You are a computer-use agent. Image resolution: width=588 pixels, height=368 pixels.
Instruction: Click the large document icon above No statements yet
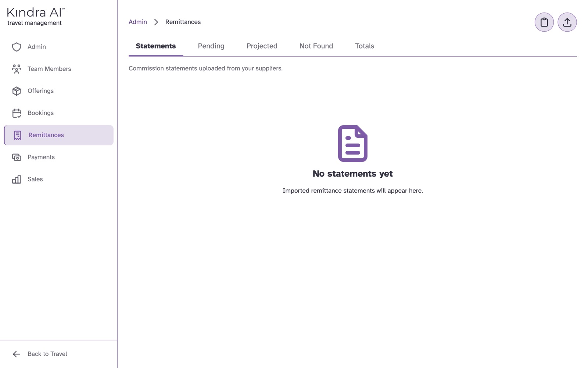(x=353, y=144)
